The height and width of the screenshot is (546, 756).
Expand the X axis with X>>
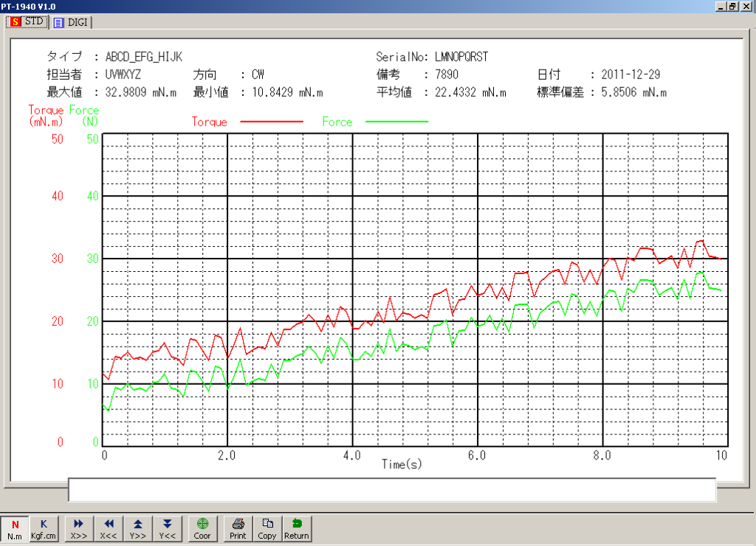pos(79,528)
